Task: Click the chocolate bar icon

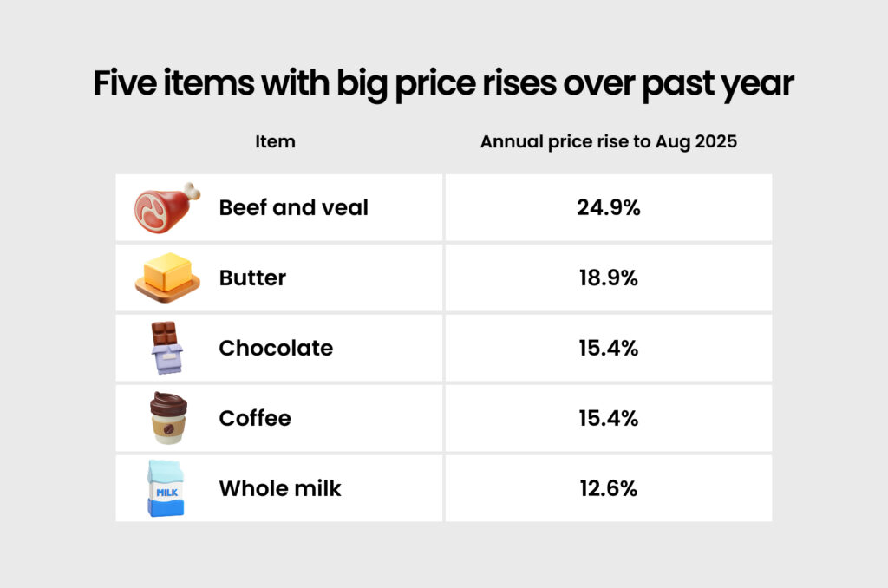Action: (x=166, y=348)
